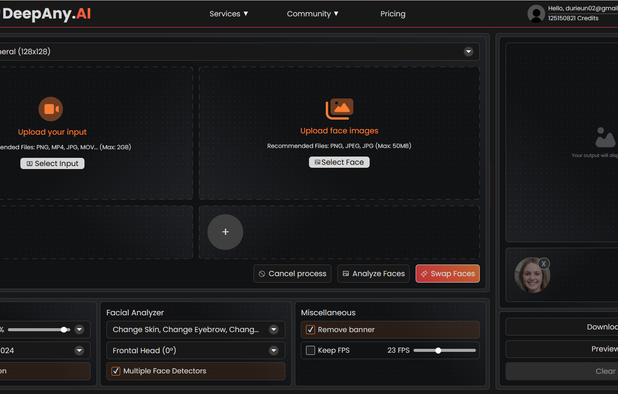
Task: Toggle Multiple Face Detectors checkbox
Action: click(116, 371)
